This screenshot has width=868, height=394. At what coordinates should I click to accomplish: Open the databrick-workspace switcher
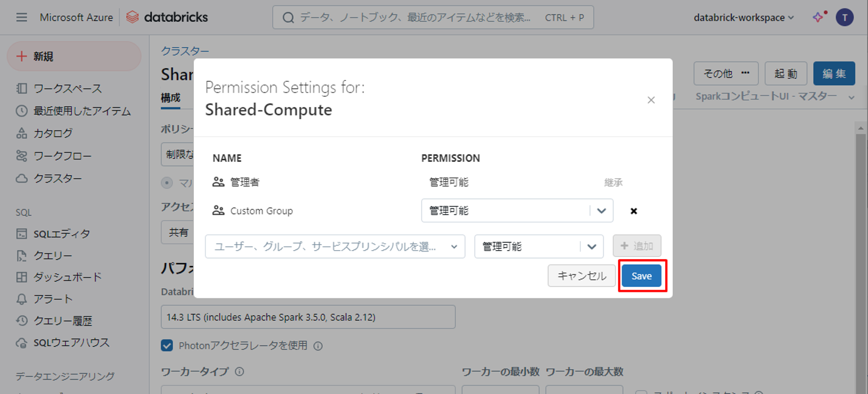[744, 18]
